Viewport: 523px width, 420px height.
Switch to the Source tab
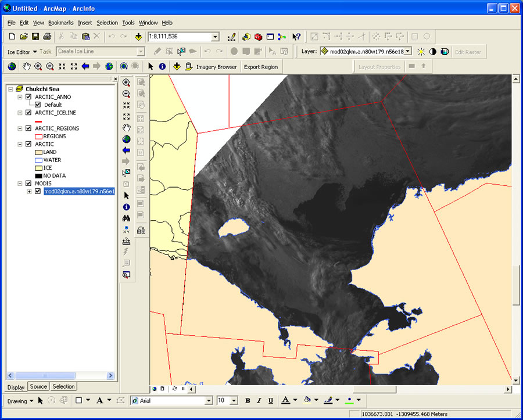coord(38,386)
